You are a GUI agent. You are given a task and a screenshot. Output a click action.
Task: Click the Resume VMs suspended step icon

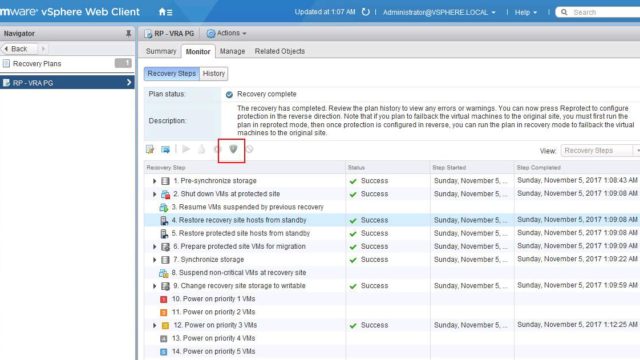click(164, 207)
